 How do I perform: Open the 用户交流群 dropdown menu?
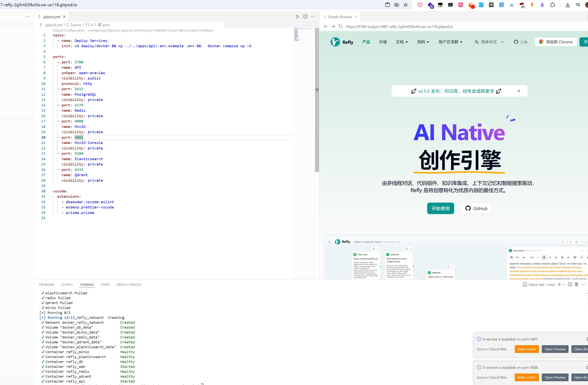click(x=450, y=42)
